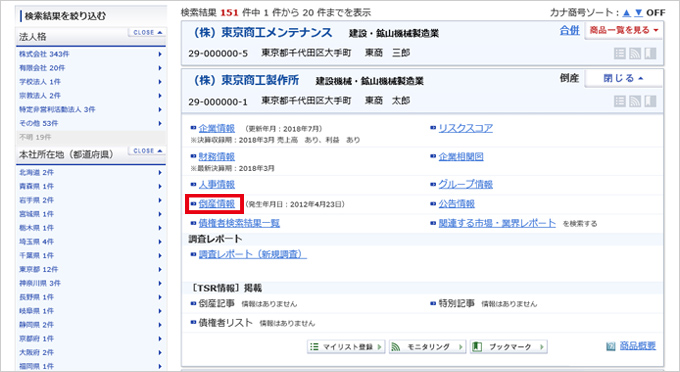Click the マイリスト登録 button

coord(346,347)
